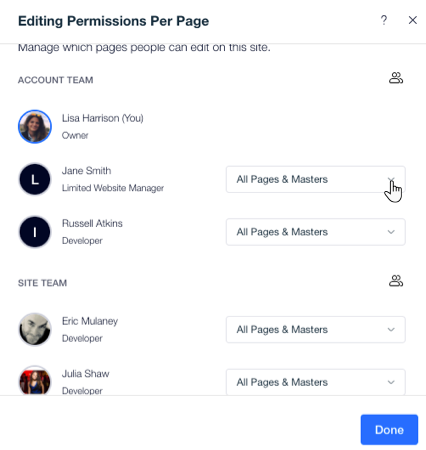Click Jane Smith's avatar with letter L

pyautogui.click(x=35, y=179)
